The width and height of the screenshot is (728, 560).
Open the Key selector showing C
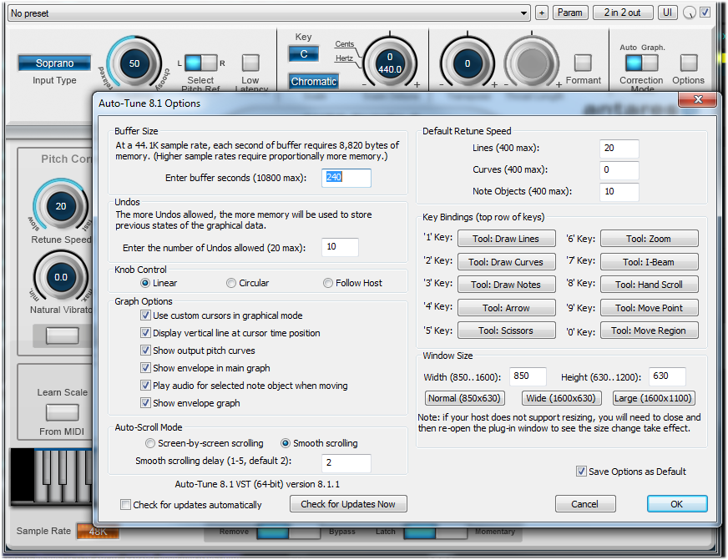(x=304, y=54)
